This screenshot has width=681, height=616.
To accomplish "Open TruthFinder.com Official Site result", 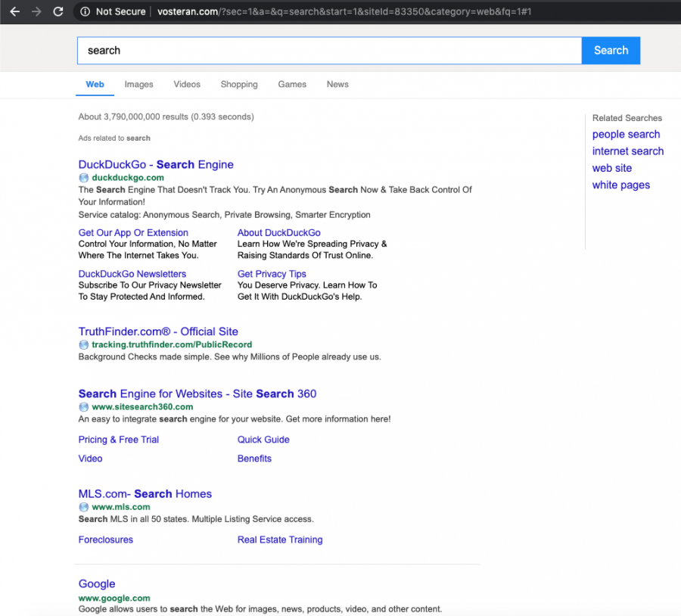I will pyautogui.click(x=158, y=331).
